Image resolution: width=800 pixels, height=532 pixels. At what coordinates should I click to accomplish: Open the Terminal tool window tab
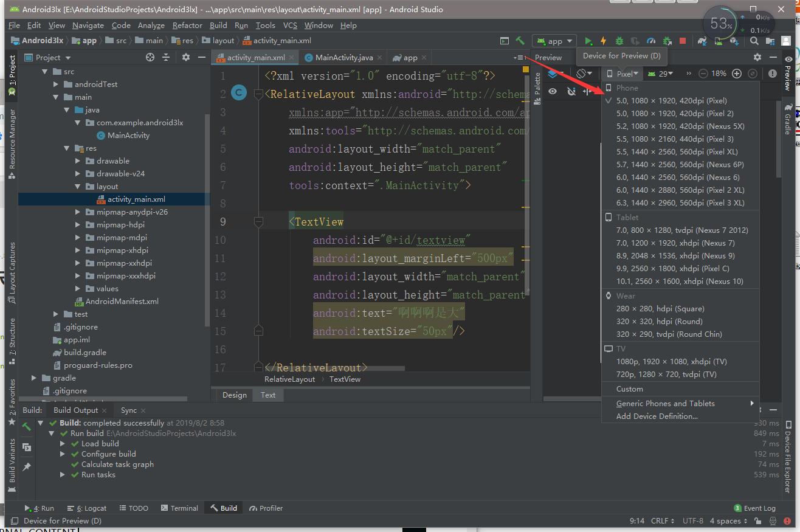[179, 508]
